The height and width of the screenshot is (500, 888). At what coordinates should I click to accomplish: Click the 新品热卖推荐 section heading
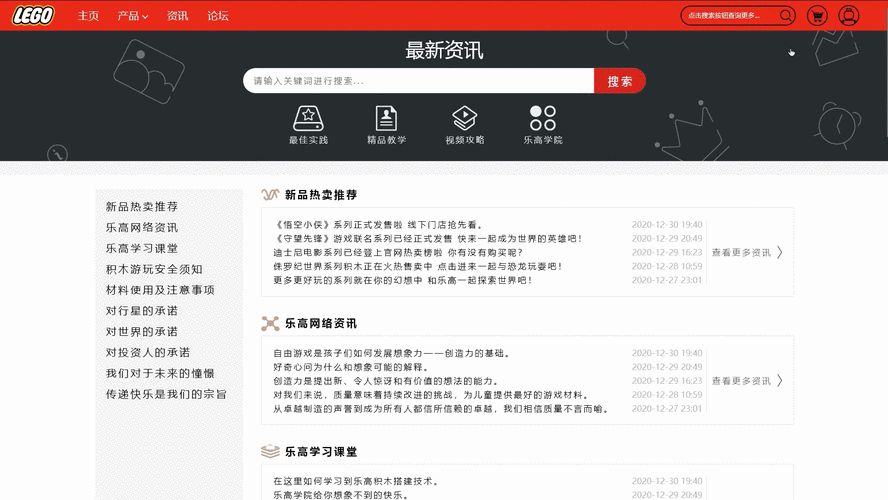coord(321,195)
